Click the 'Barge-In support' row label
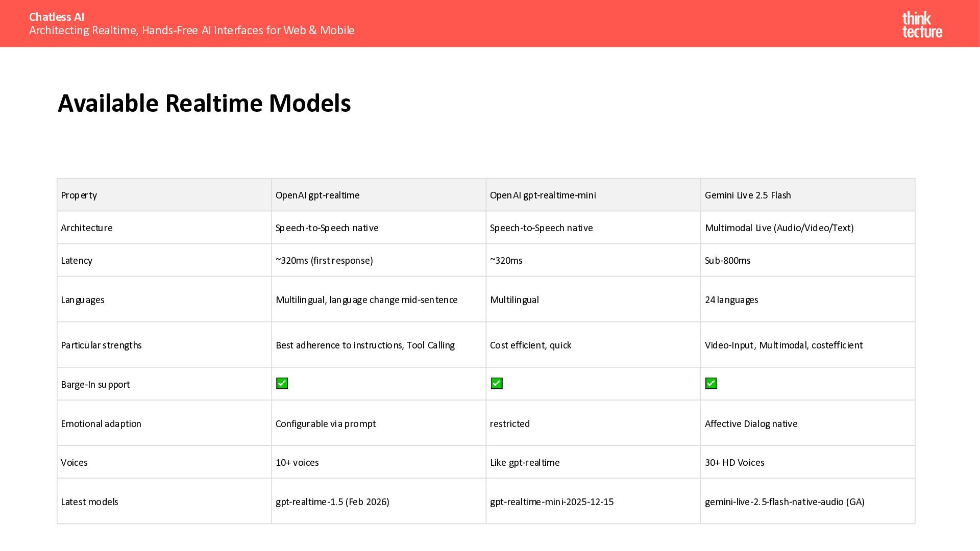Screen dimensions: 980x551 tap(95, 385)
